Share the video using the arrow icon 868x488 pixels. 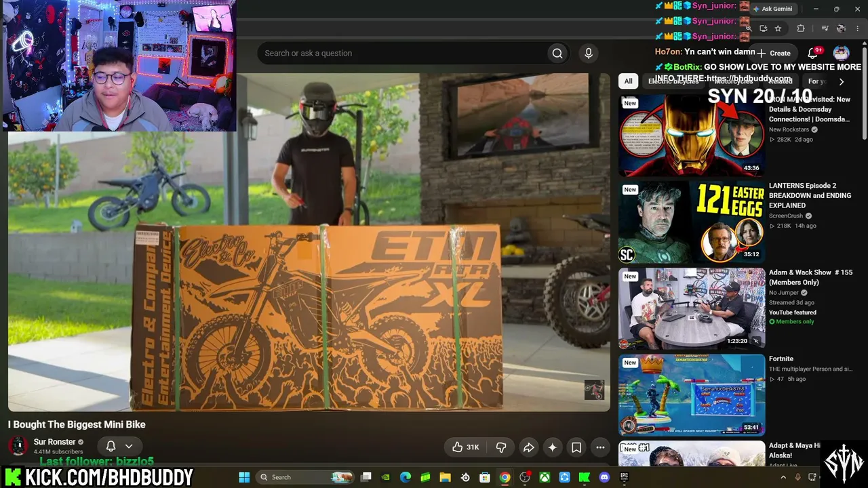tap(528, 447)
